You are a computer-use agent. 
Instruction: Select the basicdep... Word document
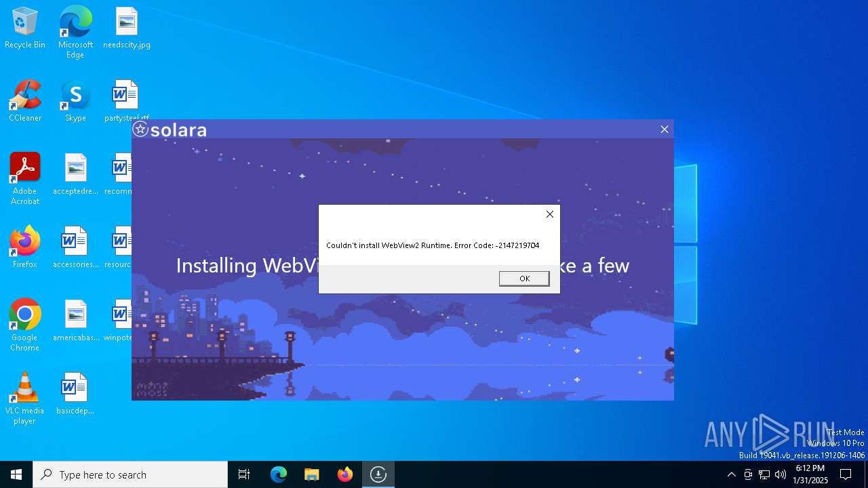(75, 394)
